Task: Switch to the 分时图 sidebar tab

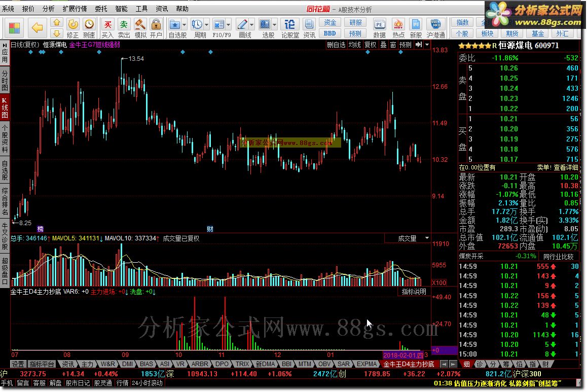Action: [5, 80]
